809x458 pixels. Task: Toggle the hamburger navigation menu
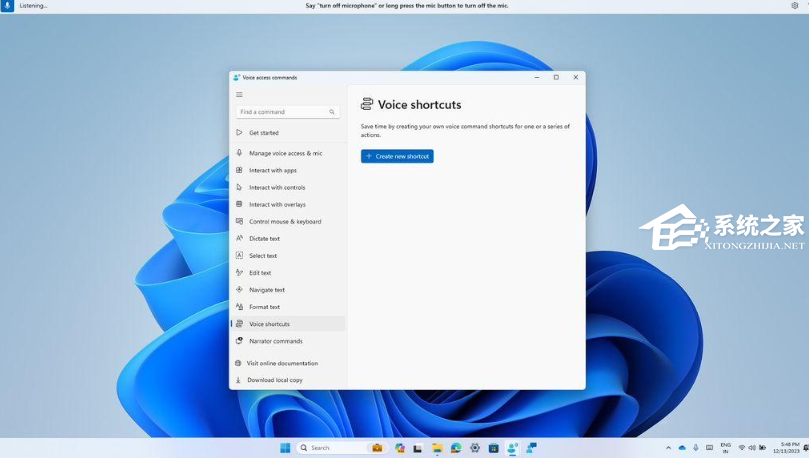click(239, 95)
